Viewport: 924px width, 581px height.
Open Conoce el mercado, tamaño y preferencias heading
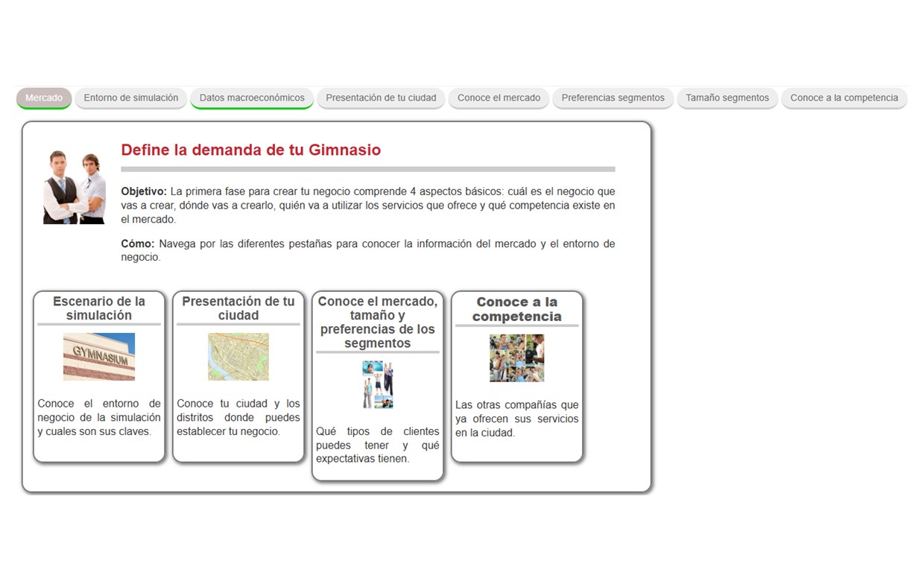pyautogui.click(x=378, y=323)
